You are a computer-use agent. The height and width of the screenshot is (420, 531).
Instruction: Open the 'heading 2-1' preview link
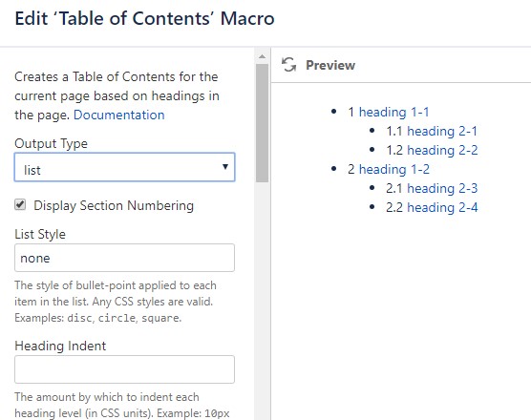tap(442, 131)
